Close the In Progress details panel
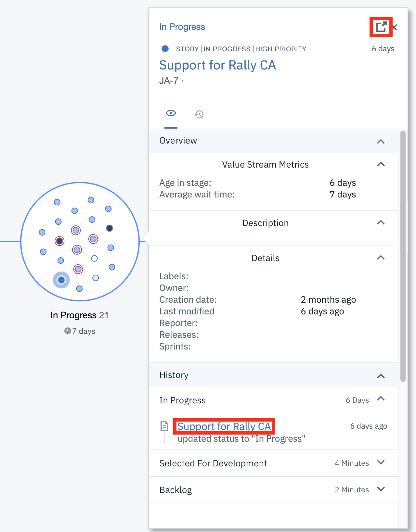Image resolution: width=416 pixels, height=532 pixels. (x=395, y=27)
